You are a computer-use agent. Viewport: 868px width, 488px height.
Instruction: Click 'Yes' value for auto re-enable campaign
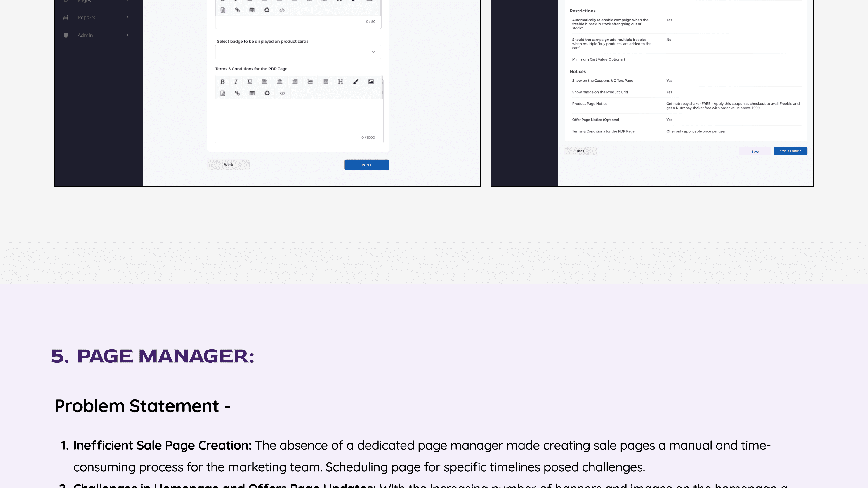669,20
